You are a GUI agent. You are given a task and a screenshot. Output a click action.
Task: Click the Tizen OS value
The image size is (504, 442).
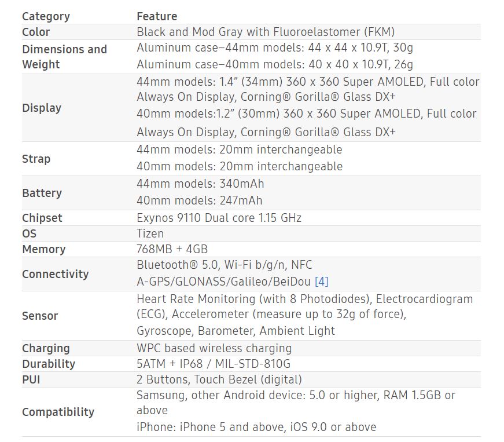tap(150, 233)
